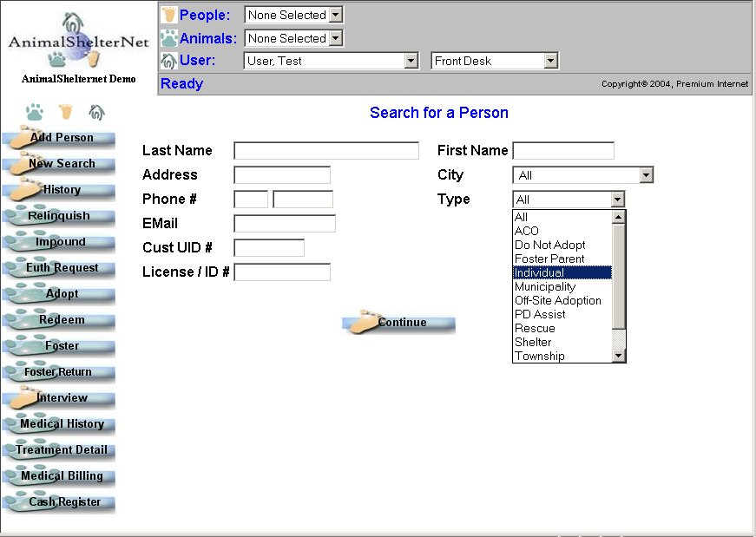Click the blue paw print icon above sidebar
The height and width of the screenshot is (537, 756).
(34, 112)
